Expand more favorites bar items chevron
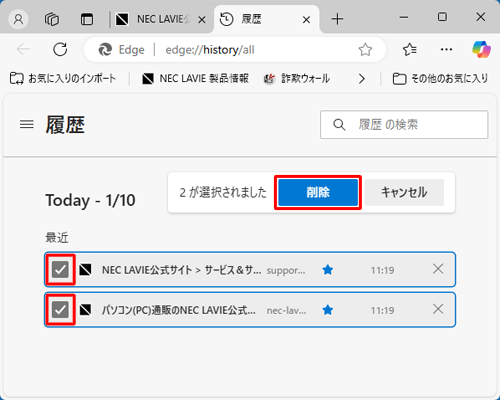 pos(362,79)
